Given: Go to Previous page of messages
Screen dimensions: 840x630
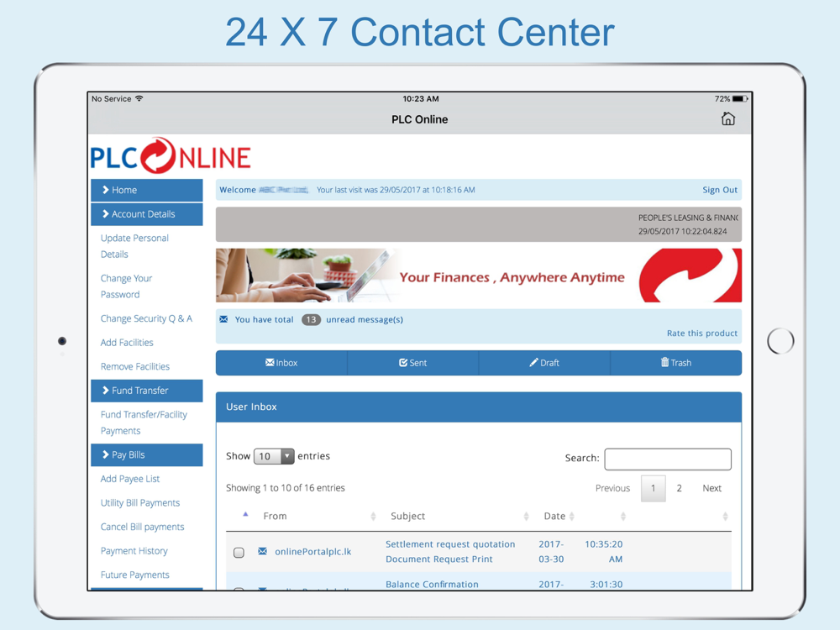Looking at the screenshot, I should 613,488.
